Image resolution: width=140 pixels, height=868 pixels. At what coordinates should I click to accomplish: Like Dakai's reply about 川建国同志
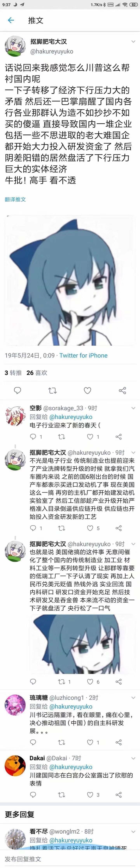coord(90,795)
